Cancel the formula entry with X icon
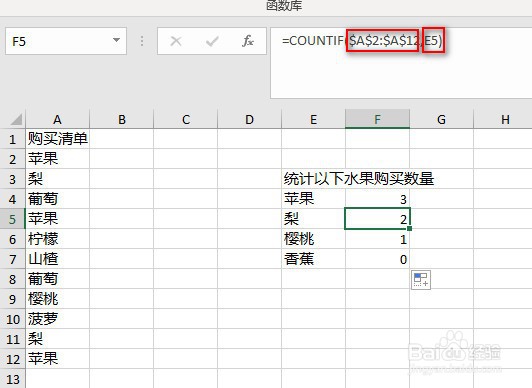The height and width of the screenshot is (388, 532). (176, 41)
